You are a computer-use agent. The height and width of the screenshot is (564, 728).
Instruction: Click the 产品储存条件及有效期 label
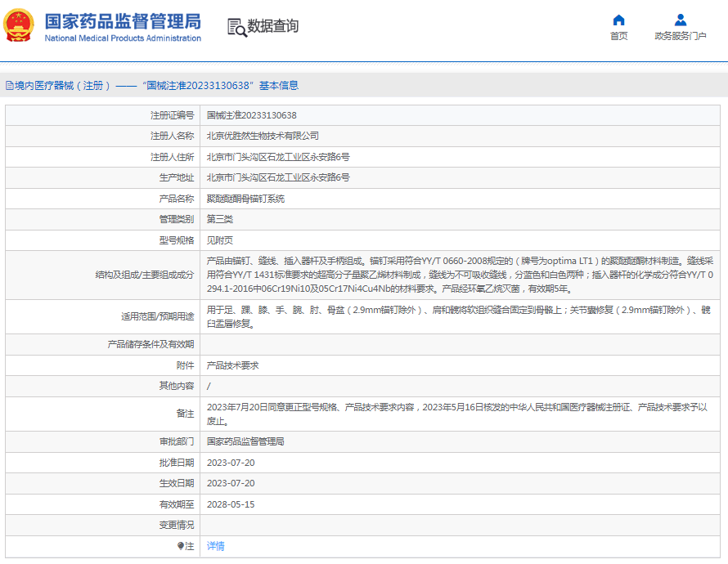151,344
